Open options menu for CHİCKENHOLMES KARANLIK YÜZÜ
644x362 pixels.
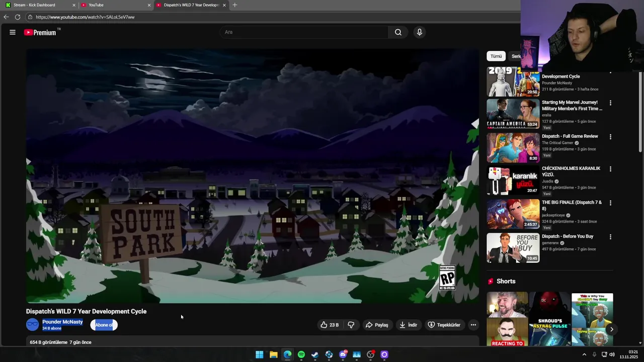point(610,169)
